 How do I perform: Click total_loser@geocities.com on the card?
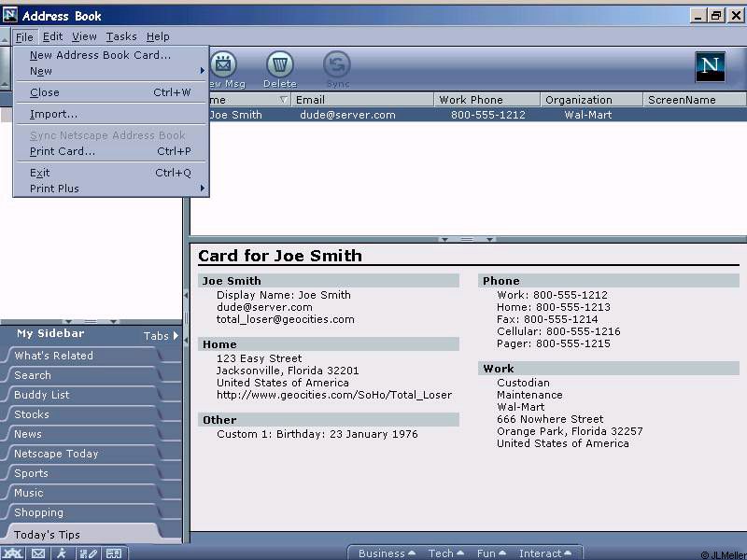pos(286,319)
